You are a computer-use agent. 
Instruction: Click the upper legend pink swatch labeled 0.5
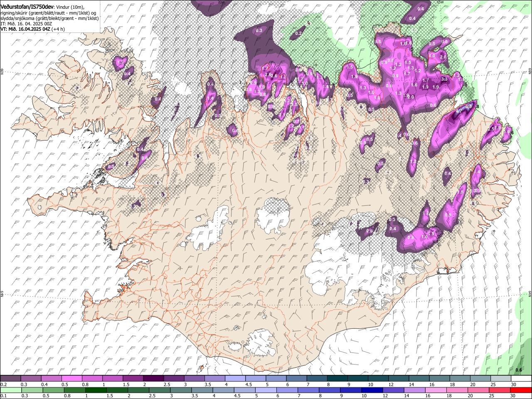tap(71, 378)
